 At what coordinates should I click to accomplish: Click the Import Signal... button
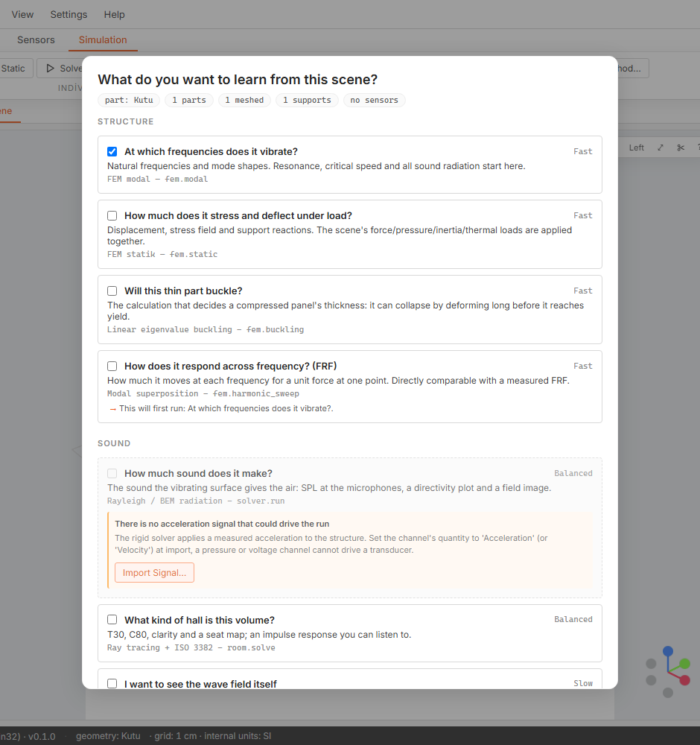click(x=154, y=572)
